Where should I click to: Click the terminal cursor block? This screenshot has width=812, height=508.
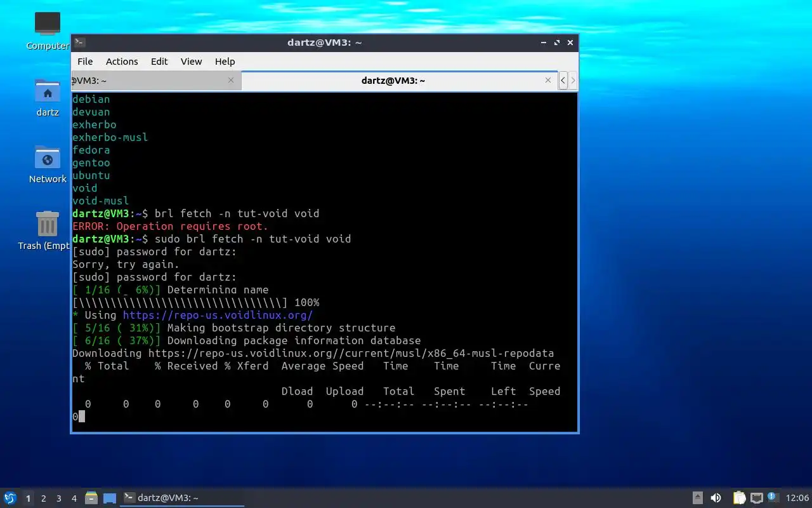(x=81, y=417)
